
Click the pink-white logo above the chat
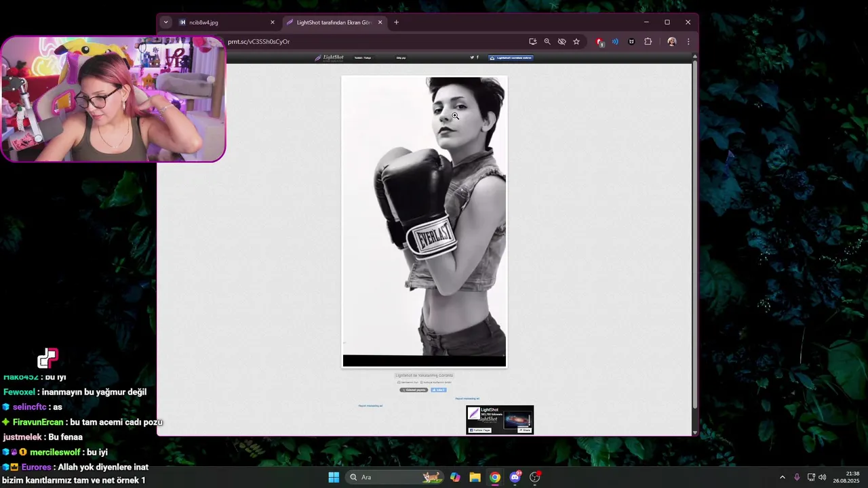point(48,358)
